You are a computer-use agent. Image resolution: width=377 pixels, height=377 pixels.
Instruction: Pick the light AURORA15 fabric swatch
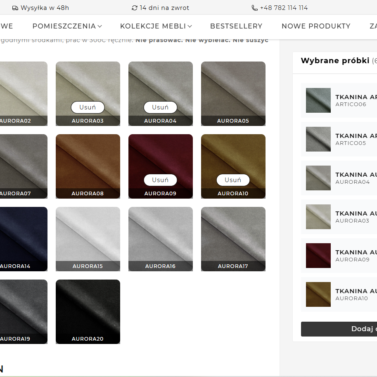(x=88, y=239)
